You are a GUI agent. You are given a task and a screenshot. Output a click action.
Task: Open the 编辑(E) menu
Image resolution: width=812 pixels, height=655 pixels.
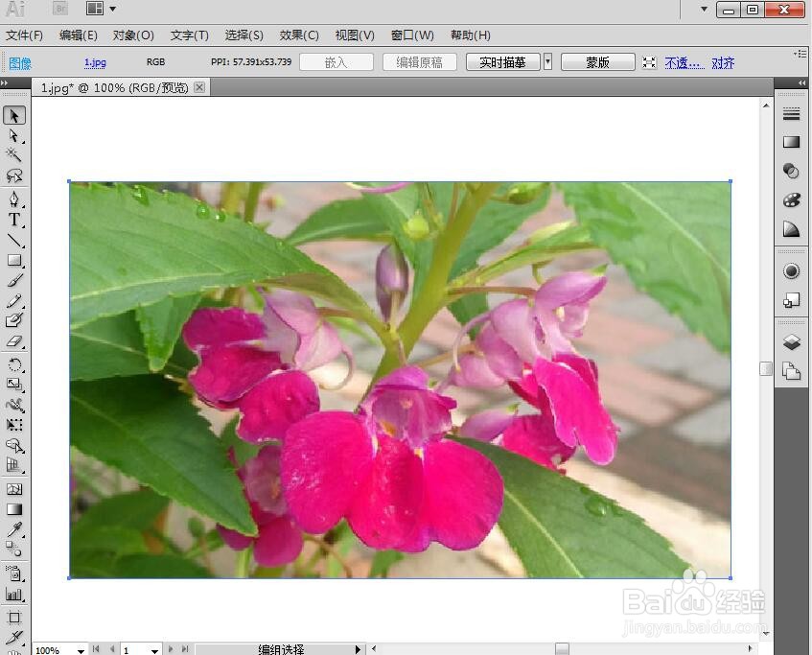[79, 35]
